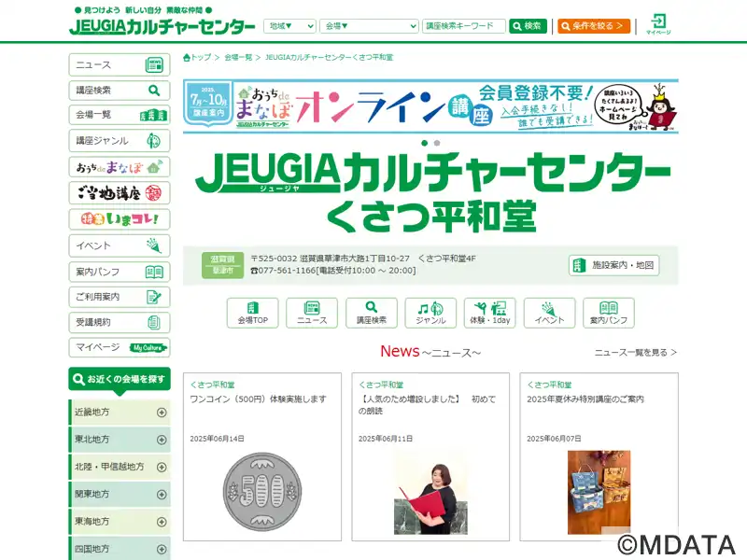
Task: Click the 体験・1day icon button
Action: (x=490, y=313)
